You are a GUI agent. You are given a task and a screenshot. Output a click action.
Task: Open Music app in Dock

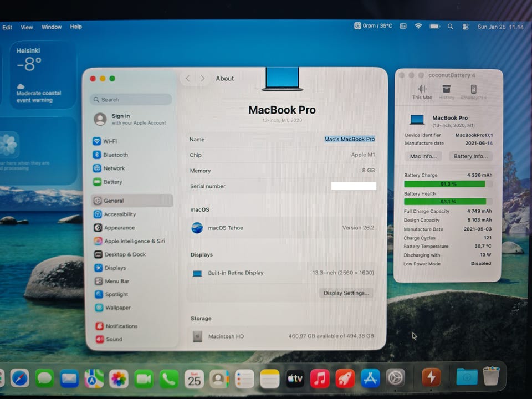(320, 378)
